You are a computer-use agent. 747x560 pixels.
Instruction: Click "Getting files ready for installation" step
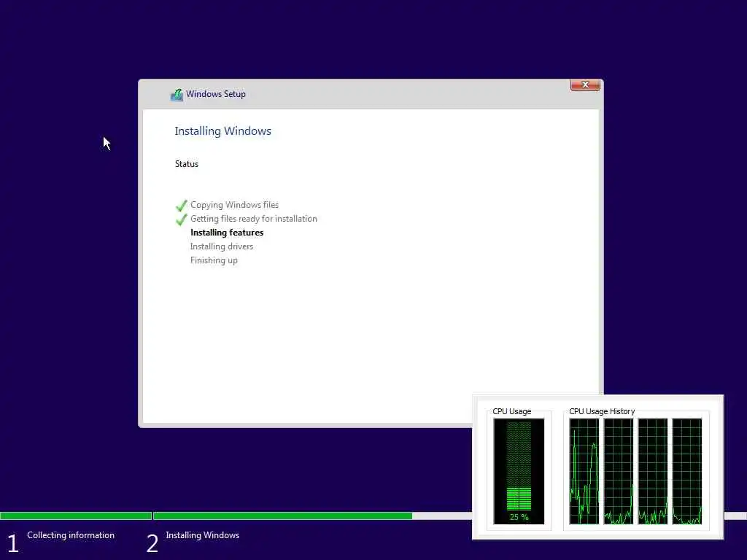(253, 219)
